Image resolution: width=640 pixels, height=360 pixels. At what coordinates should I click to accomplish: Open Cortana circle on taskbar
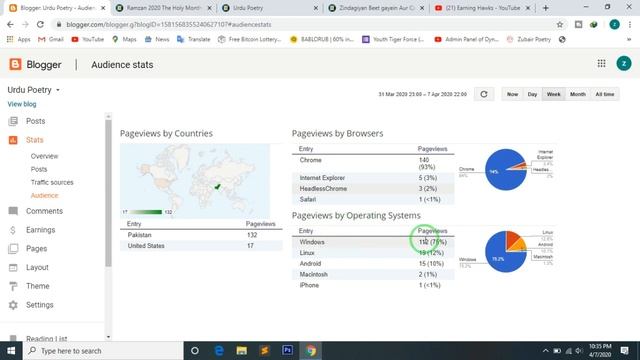click(195, 351)
